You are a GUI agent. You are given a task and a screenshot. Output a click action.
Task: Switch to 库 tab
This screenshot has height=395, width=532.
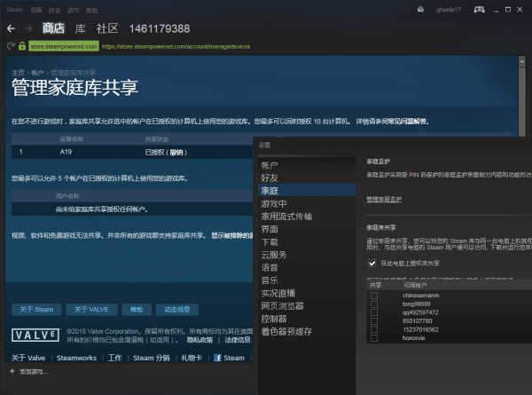81,28
